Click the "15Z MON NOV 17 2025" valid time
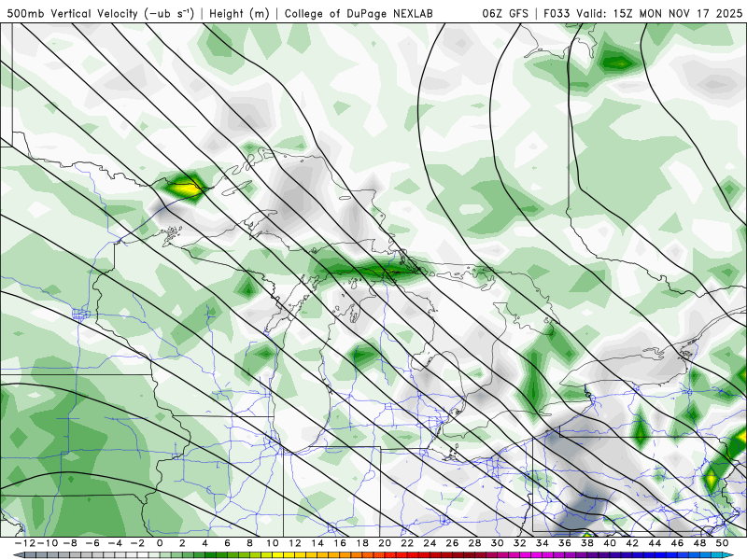 point(678,14)
